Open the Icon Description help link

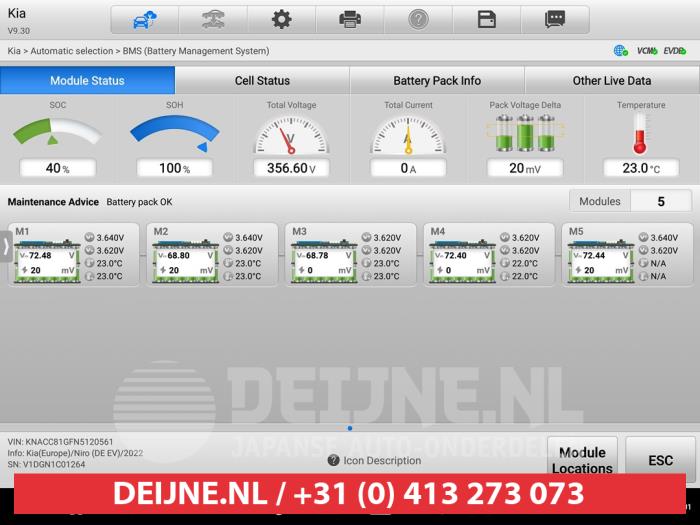click(374, 460)
